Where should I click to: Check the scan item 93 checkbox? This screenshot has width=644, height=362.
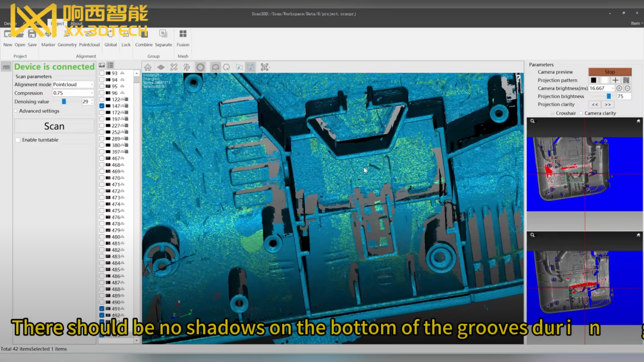point(102,73)
